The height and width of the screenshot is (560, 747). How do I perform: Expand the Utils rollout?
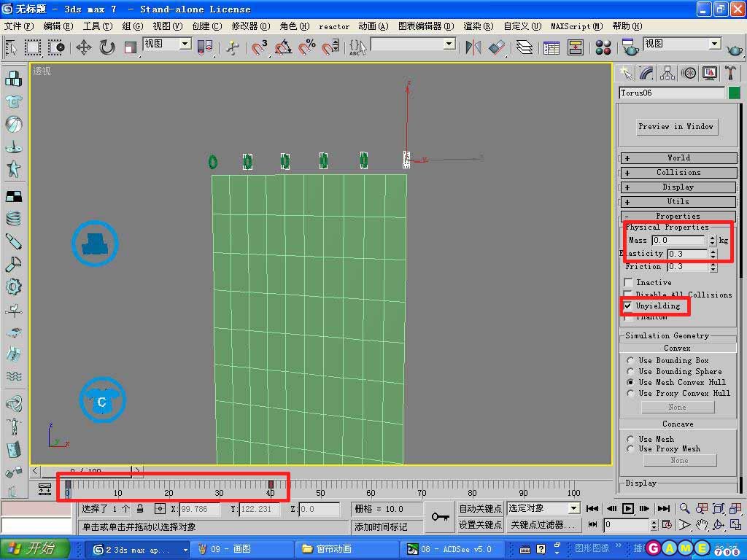tap(678, 202)
